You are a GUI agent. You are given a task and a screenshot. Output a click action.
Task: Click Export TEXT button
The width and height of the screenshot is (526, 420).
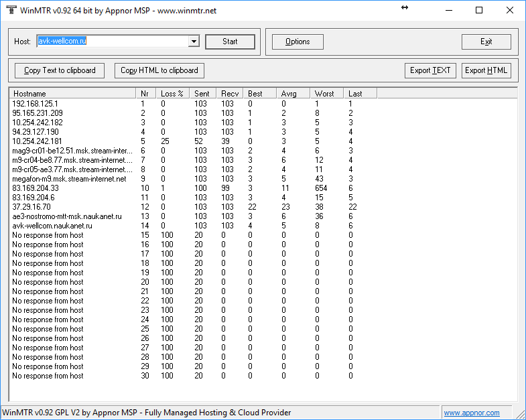coord(430,70)
